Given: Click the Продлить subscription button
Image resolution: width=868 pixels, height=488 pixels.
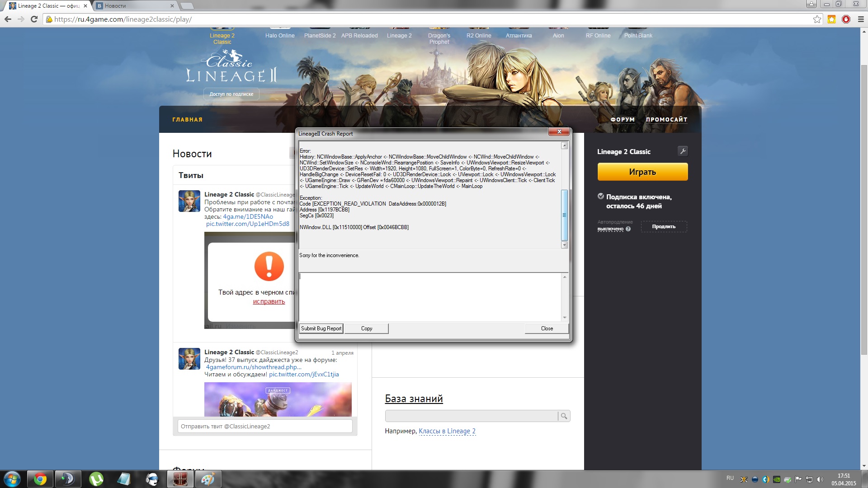Looking at the screenshot, I should tap(664, 226).
